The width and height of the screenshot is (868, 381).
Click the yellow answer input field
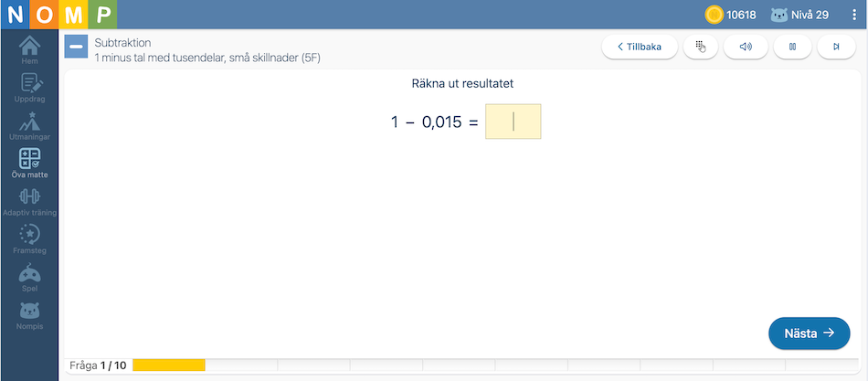513,122
